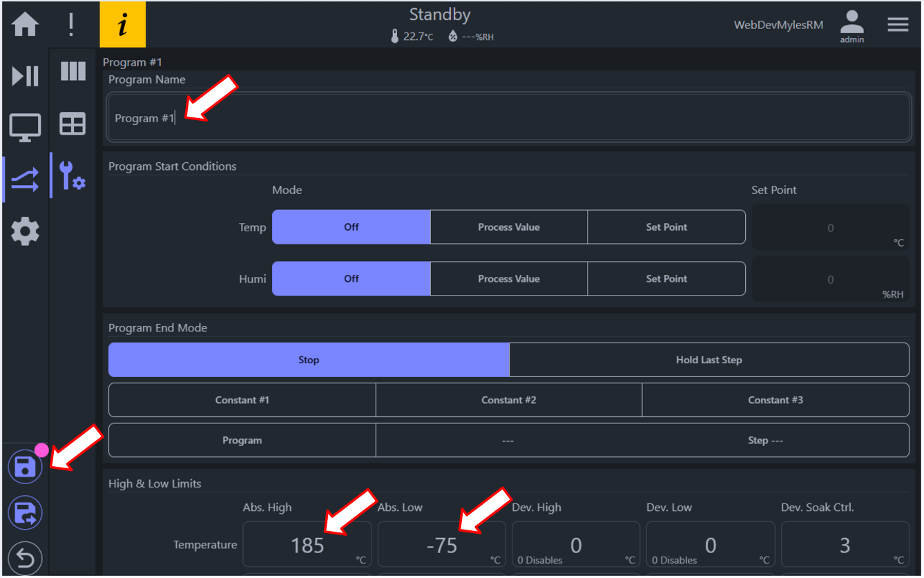Viewport: 924px width, 578px height.
Task: Click the 'Program Start Conditions' heading
Action: click(x=172, y=166)
